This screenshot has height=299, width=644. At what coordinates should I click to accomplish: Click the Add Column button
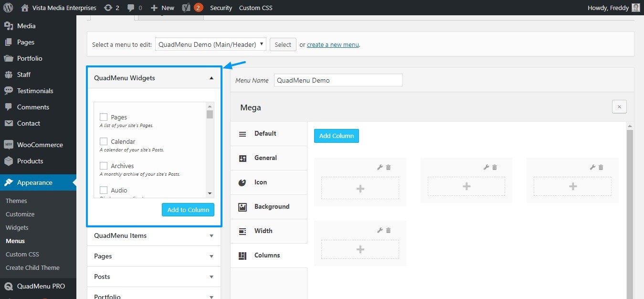coord(337,136)
